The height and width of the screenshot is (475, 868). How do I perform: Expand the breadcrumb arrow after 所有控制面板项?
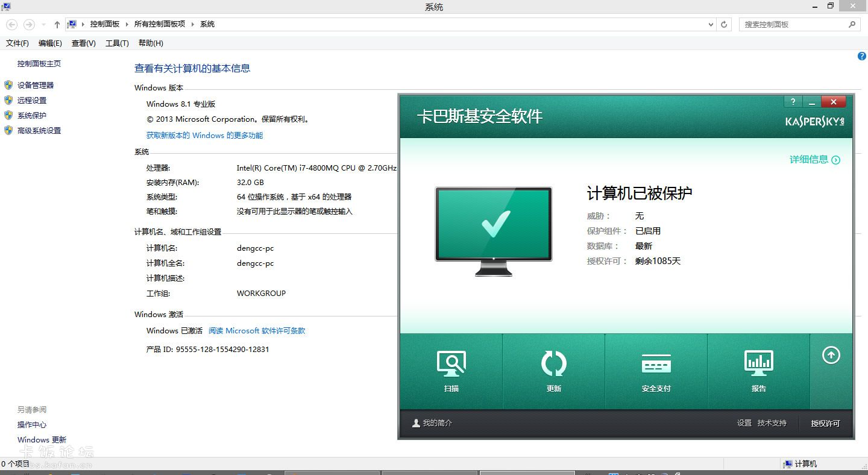click(x=193, y=24)
